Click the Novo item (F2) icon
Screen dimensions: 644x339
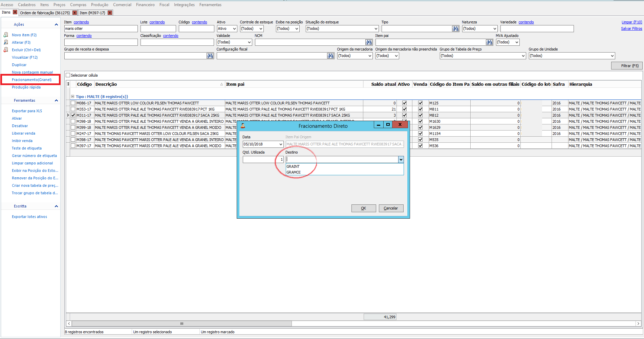pyautogui.click(x=6, y=35)
